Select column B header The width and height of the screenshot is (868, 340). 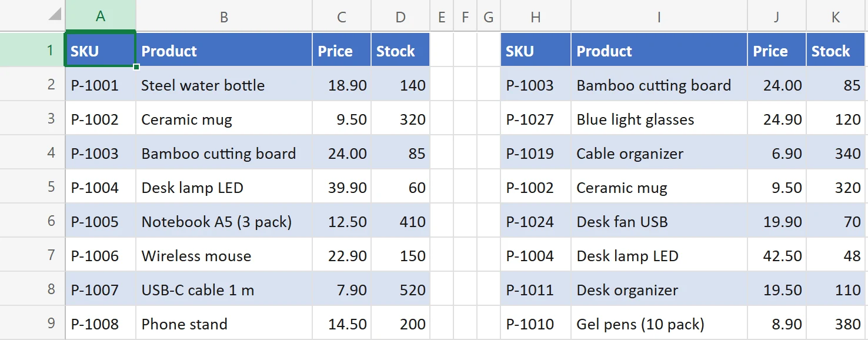tap(224, 16)
